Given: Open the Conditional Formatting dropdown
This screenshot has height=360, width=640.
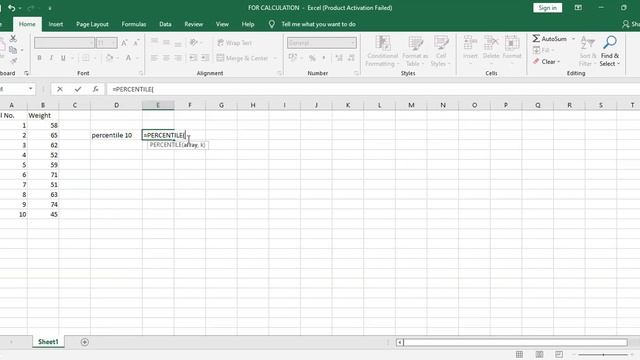Looking at the screenshot, I should point(382,51).
